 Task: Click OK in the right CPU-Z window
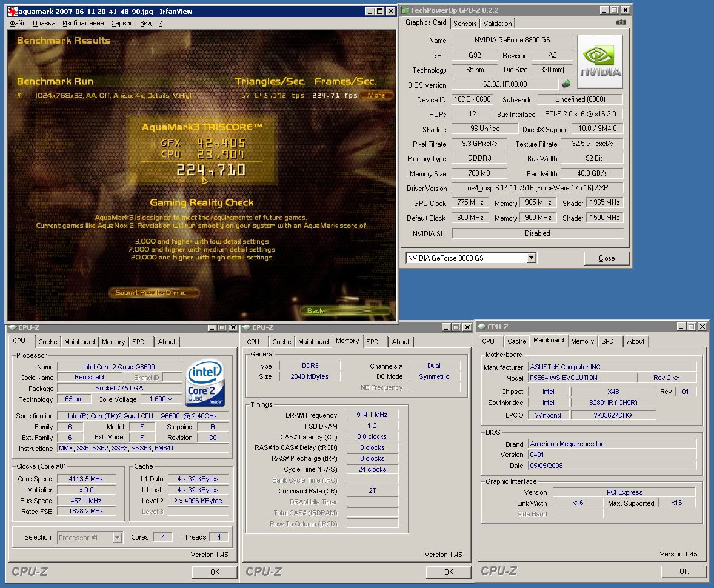point(684,571)
